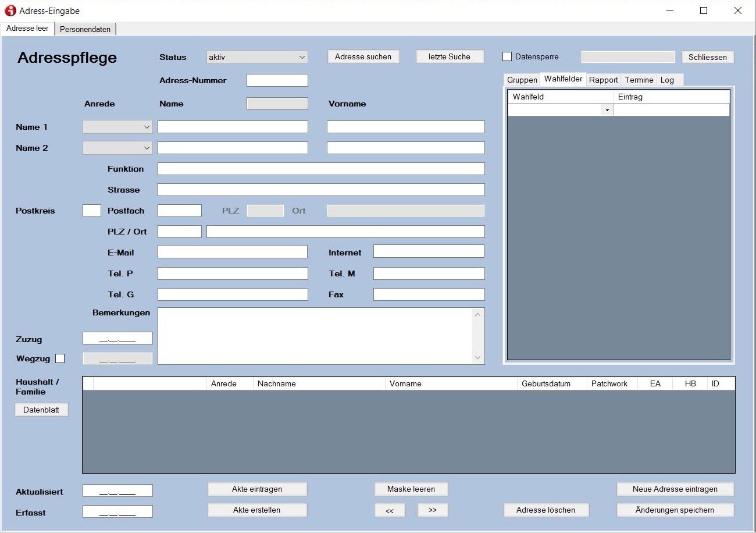Expand the Anrede dropdown for Name 1
Screen dimensions: 756x533
[117, 127]
